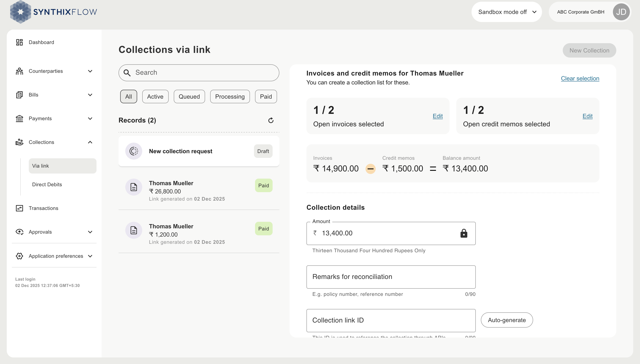Click the Credit memos ₹ 1,500.00 value
This screenshot has height=364, width=640.
403,169
